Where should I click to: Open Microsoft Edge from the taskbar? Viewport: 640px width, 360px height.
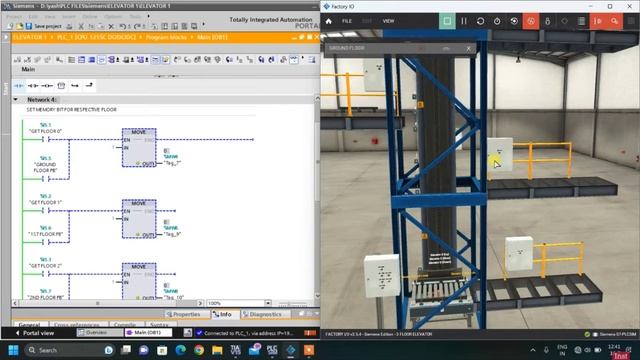[180, 350]
